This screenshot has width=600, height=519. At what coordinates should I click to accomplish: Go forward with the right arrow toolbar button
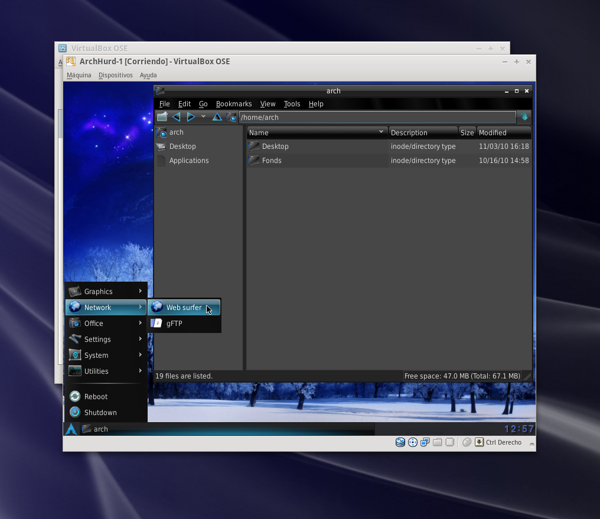(191, 117)
